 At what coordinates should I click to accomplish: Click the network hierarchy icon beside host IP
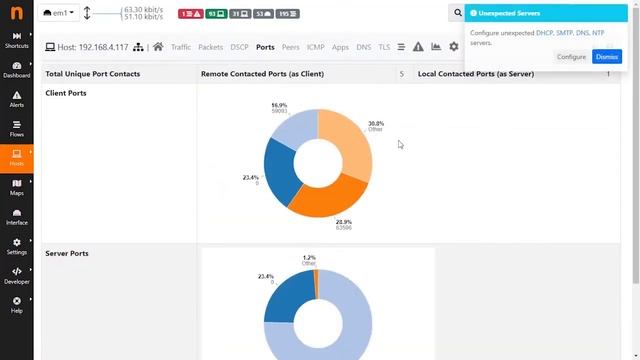pyautogui.click(x=138, y=47)
